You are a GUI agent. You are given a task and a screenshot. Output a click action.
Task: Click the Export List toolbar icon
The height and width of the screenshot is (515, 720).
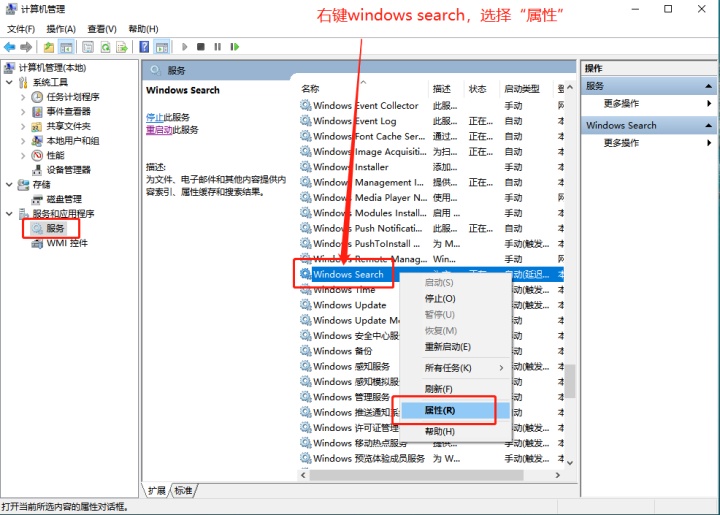point(122,47)
